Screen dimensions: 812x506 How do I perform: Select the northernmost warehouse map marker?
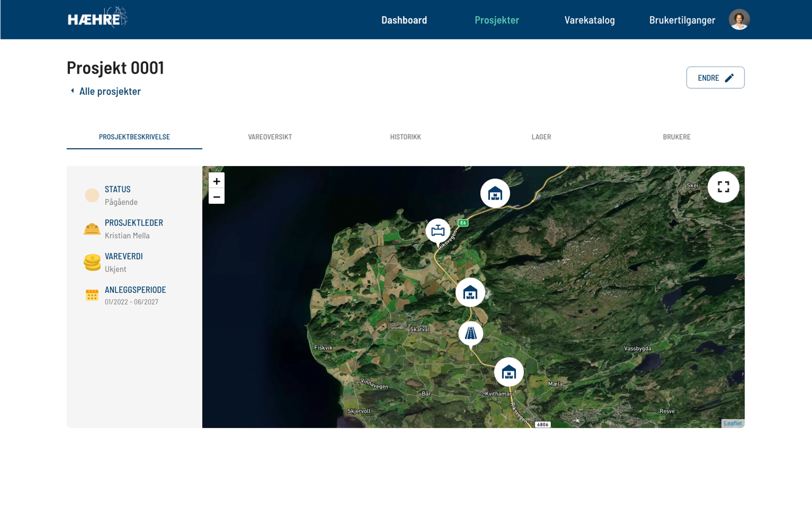(495, 194)
